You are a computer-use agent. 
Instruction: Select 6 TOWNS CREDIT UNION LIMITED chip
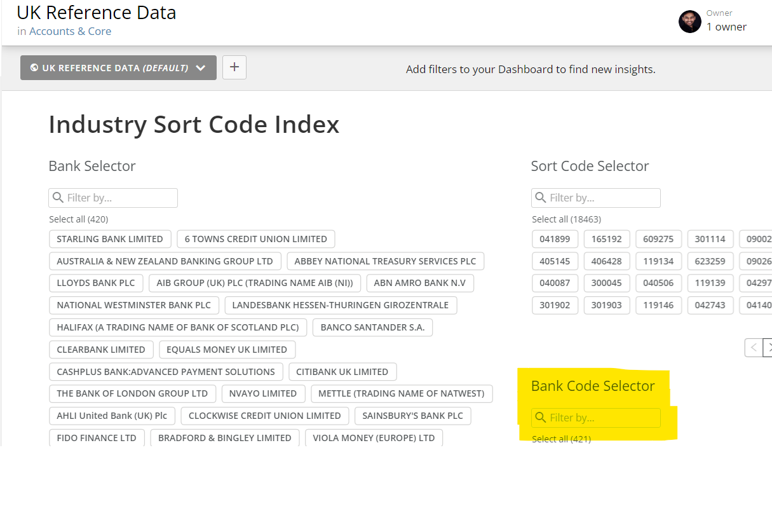[256, 239]
